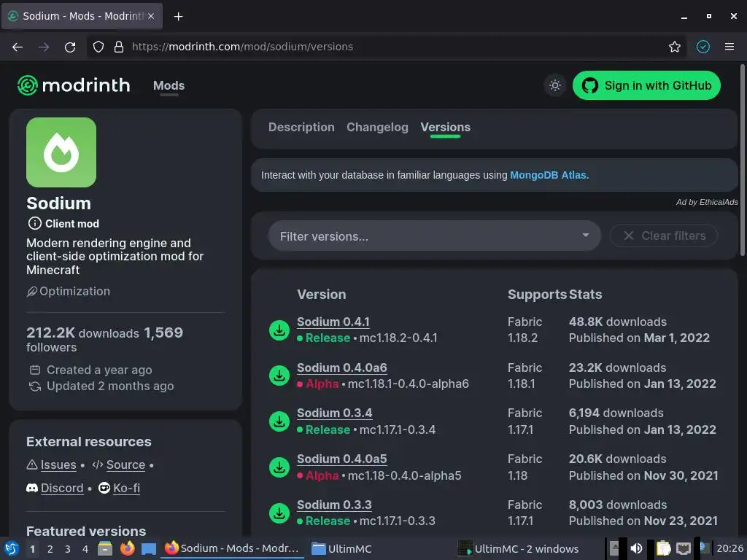Select the Sodium - Mods browser tab
The image size is (747, 560).
coord(82,16)
